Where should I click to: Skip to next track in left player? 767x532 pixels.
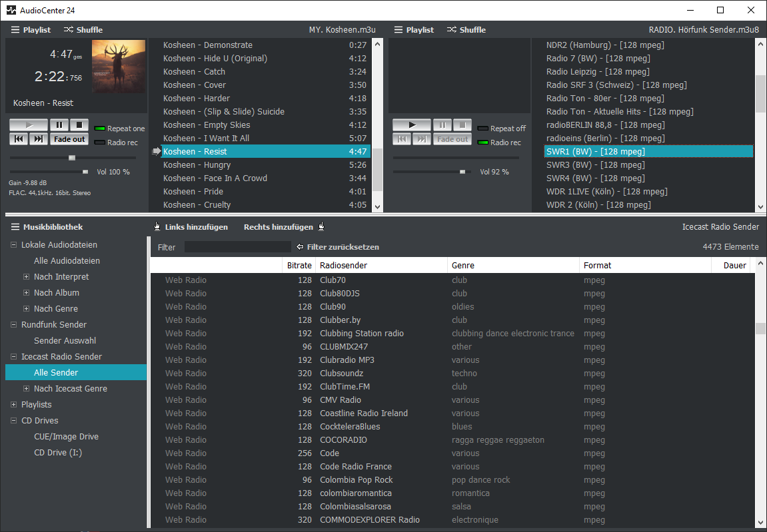[x=39, y=139]
